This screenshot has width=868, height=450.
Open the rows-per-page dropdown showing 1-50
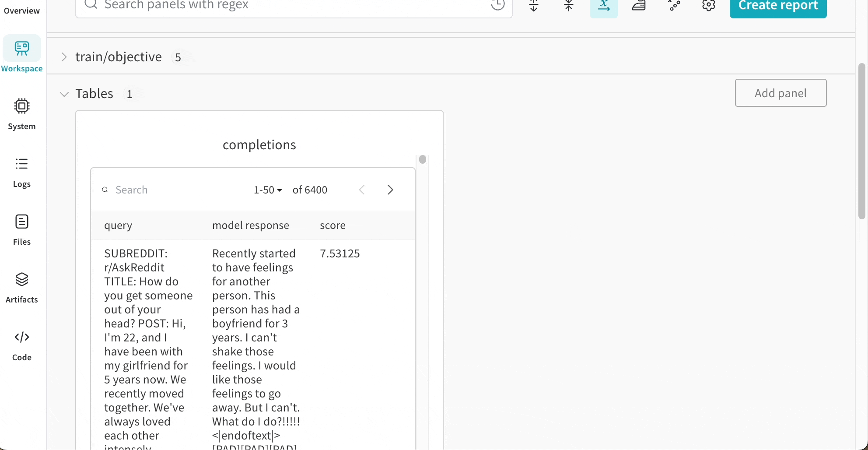[x=267, y=190]
